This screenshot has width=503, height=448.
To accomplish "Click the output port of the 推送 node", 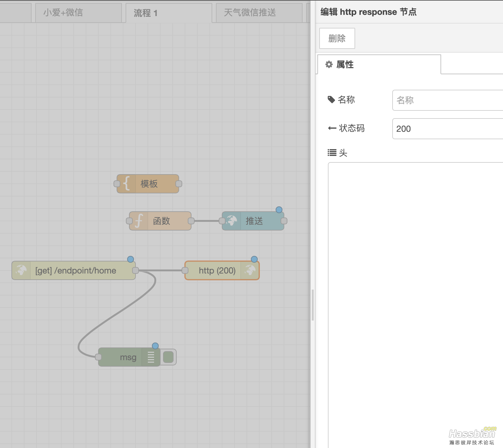I will 284,221.
